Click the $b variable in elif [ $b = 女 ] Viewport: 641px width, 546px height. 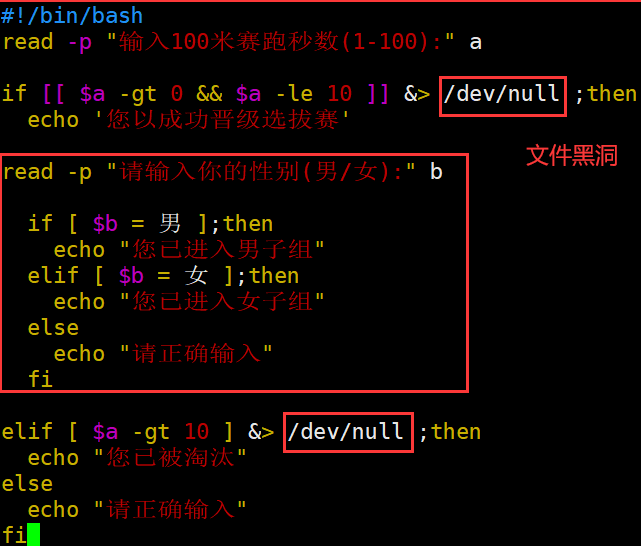(131, 276)
